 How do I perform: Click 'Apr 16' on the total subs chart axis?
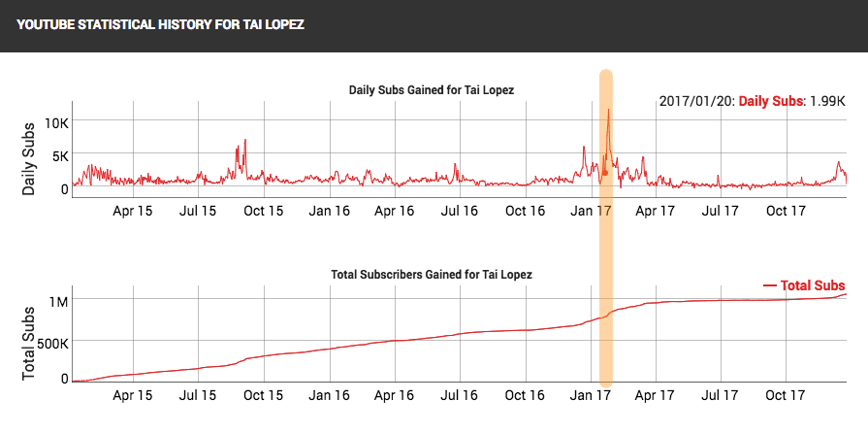395,396
